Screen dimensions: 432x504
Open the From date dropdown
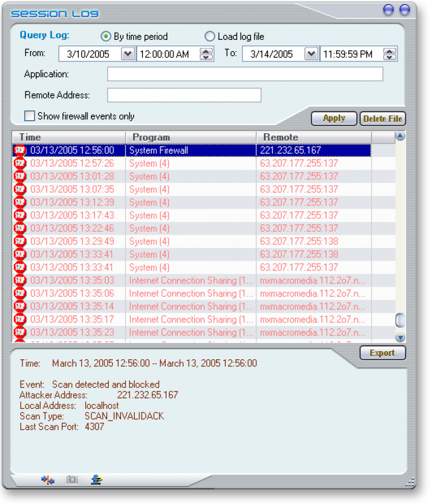[128, 54]
